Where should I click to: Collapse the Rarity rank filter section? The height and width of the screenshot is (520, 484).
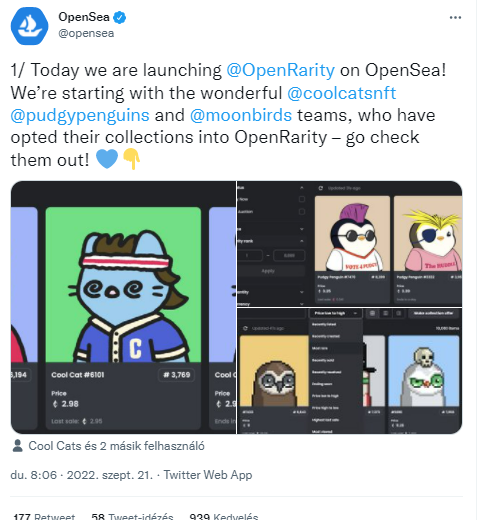click(301, 241)
